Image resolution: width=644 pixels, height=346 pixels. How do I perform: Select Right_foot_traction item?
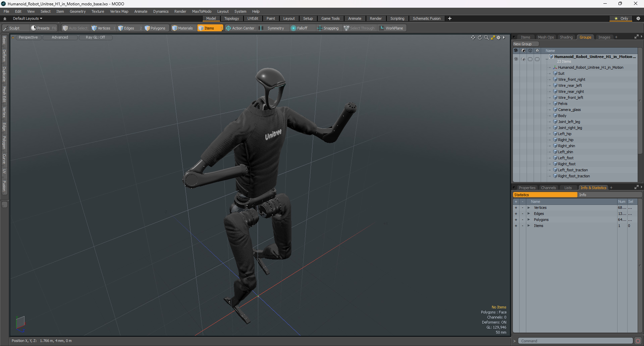click(x=574, y=176)
